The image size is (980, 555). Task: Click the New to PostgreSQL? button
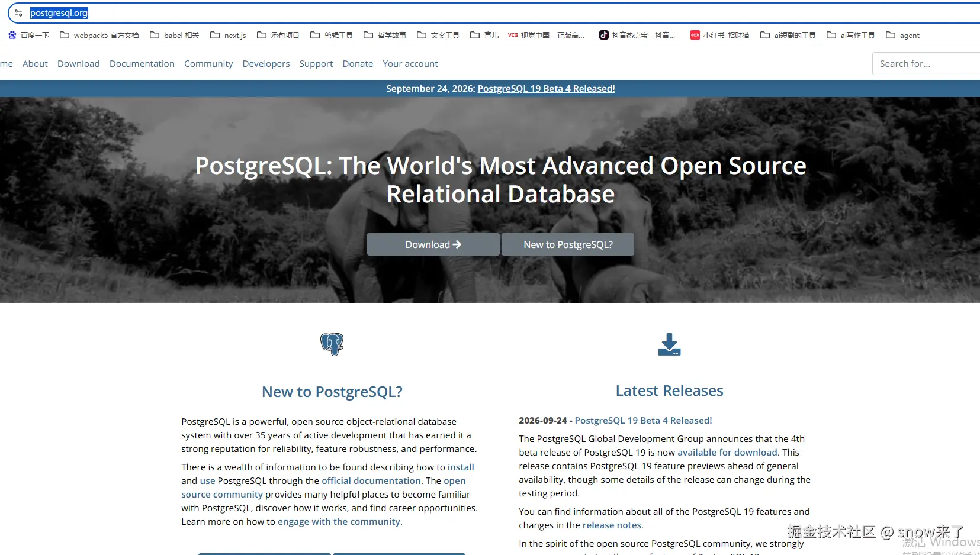(x=568, y=244)
